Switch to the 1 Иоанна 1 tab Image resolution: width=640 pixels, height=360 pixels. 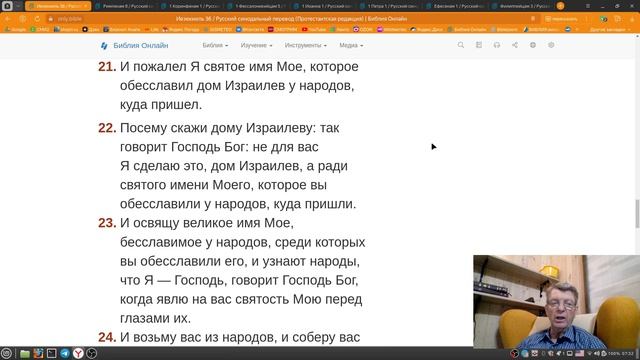click(x=323, y=6)
